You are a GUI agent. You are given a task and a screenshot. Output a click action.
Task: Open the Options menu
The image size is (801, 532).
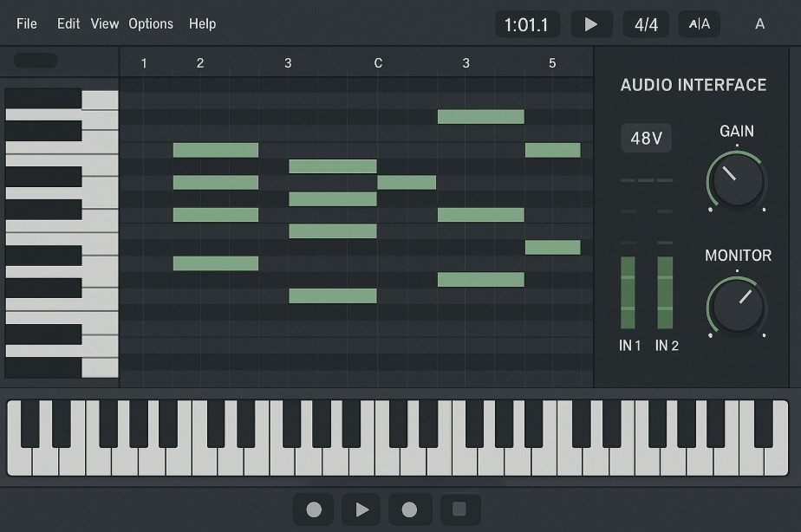[151, 24]
